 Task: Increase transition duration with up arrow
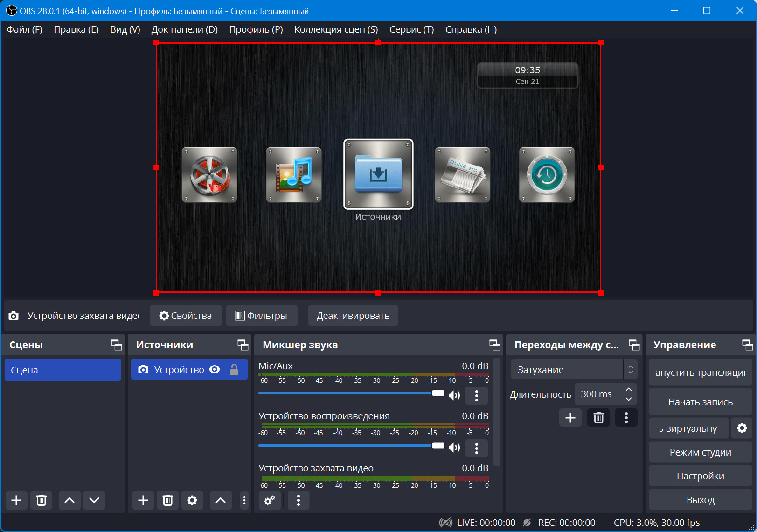[x=629, y=389]
